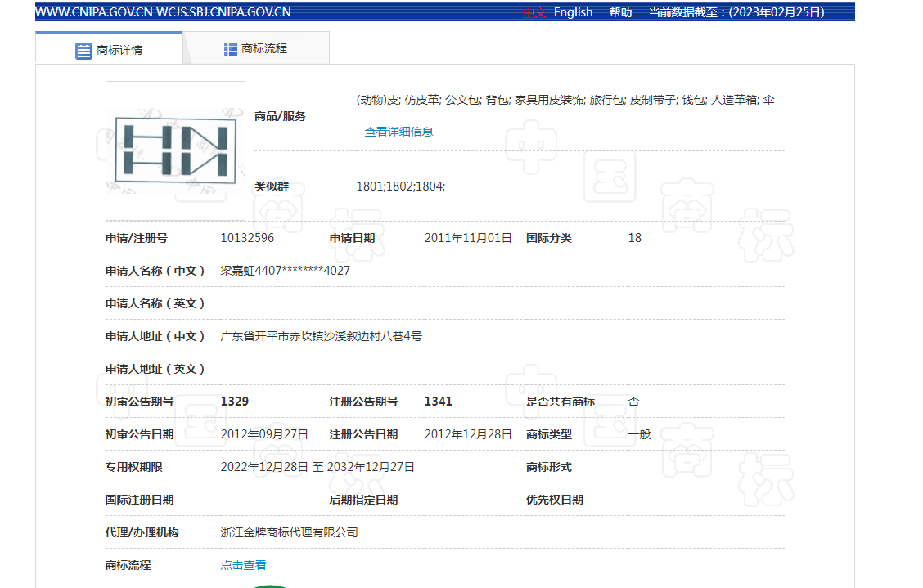
Task: Click the 商标流程 tab grid icon
Action: tap(230, 49)
